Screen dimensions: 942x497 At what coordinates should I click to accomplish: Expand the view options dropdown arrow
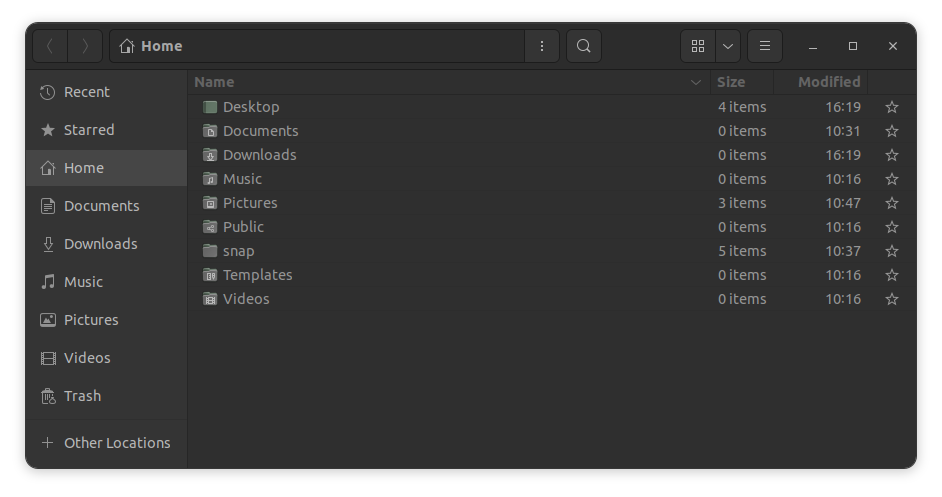728,46
